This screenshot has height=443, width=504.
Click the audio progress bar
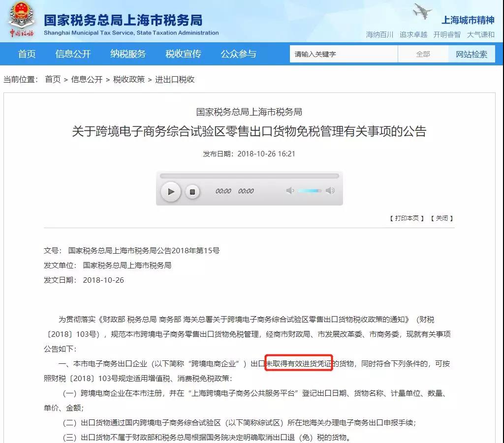249,176
